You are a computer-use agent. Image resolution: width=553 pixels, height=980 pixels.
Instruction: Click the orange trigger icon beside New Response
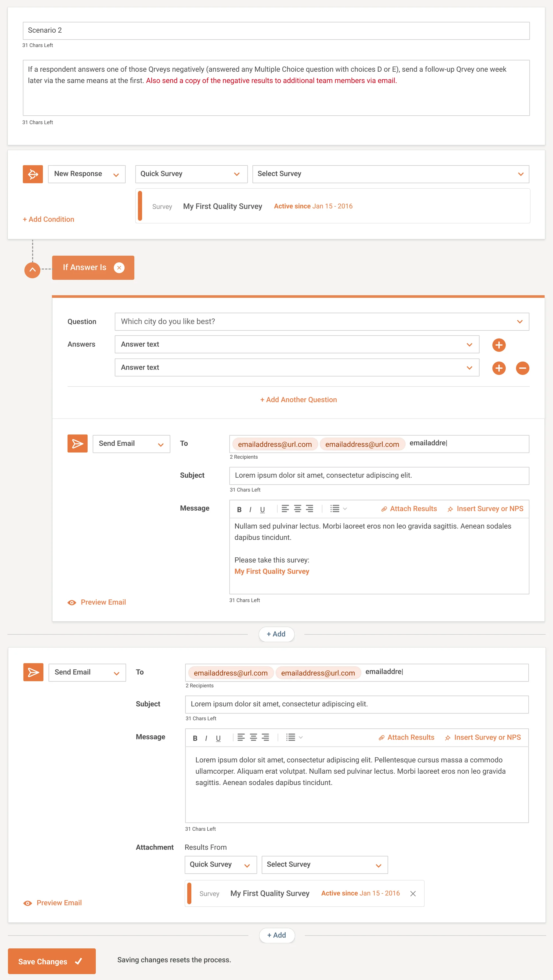(33, 174)
